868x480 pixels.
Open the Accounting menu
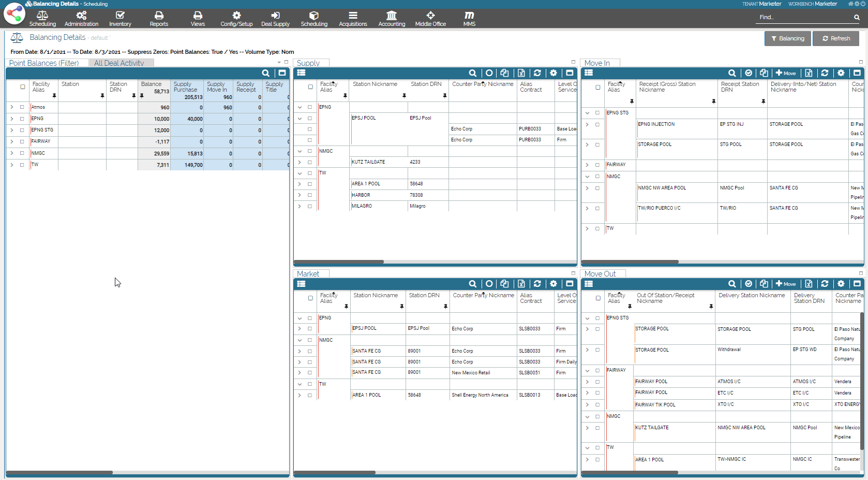[392, 19]
